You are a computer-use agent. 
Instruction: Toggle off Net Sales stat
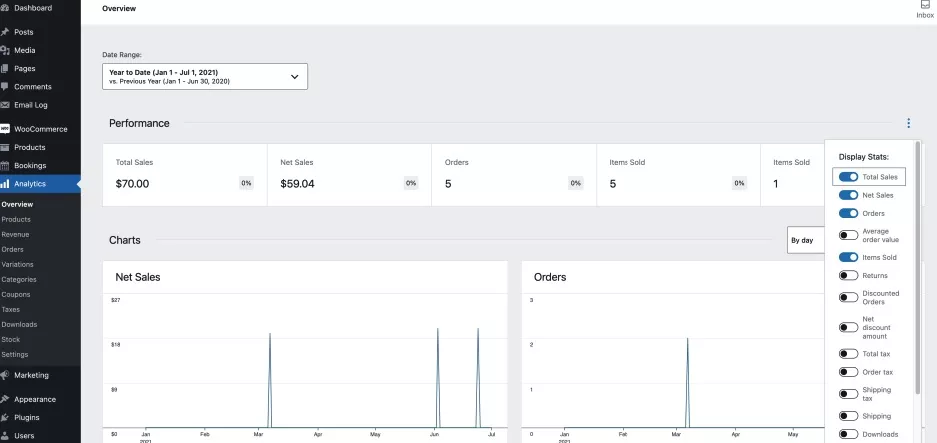pos(848,195)
